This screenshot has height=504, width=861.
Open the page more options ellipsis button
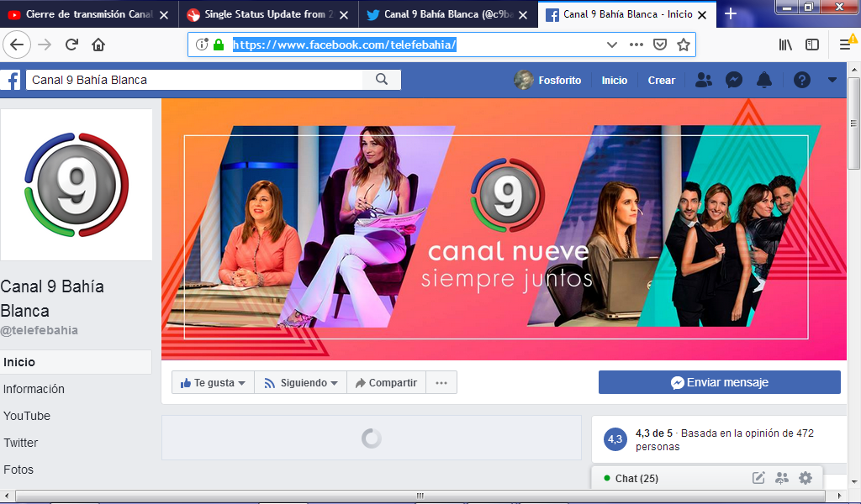pos(441,382)
